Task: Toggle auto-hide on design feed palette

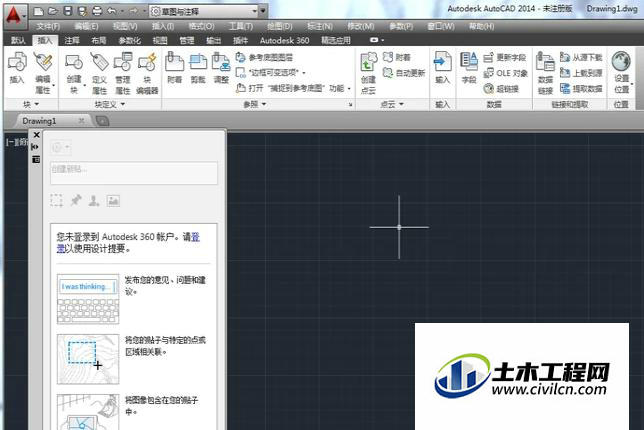Action: coord(35,147)
